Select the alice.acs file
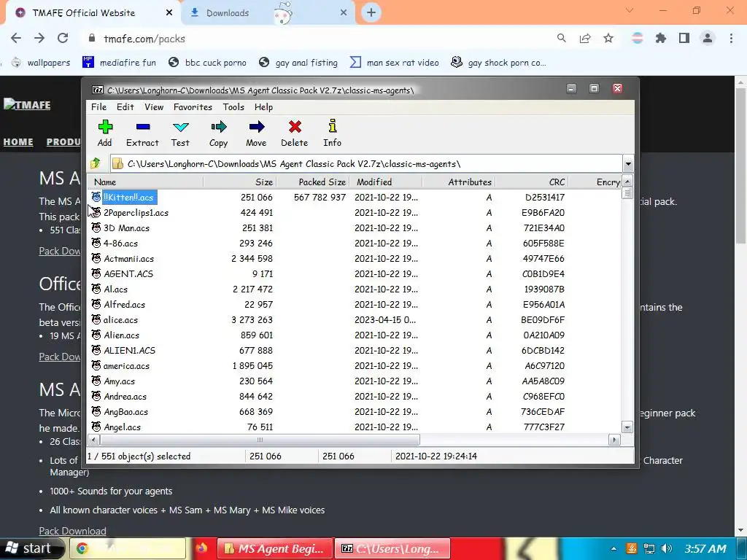747x560 pixels. coord(120,319)
